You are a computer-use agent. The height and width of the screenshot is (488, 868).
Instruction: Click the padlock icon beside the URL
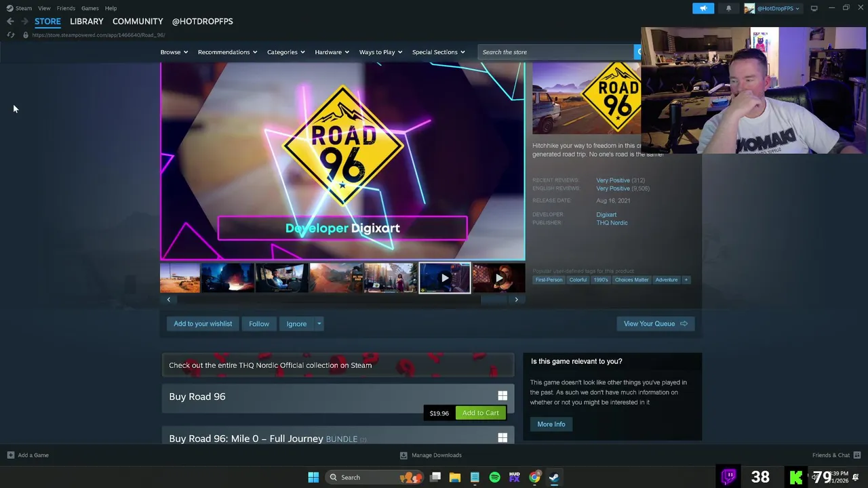[25, 35]
